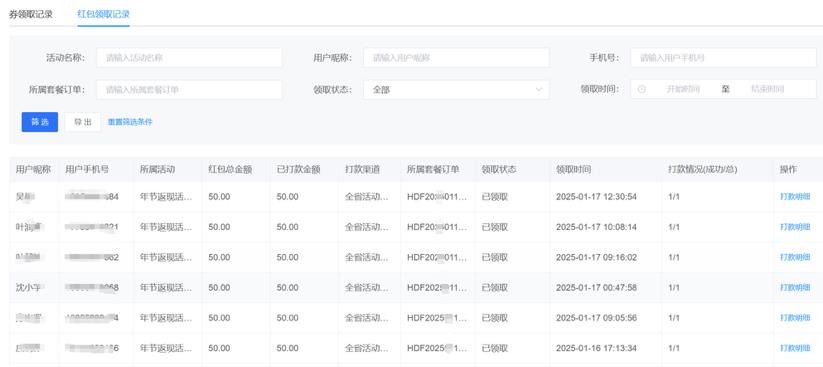Click the timestamp 2025-01-17 09:16:02
The image size is (823, 367).
coord(596,257)
